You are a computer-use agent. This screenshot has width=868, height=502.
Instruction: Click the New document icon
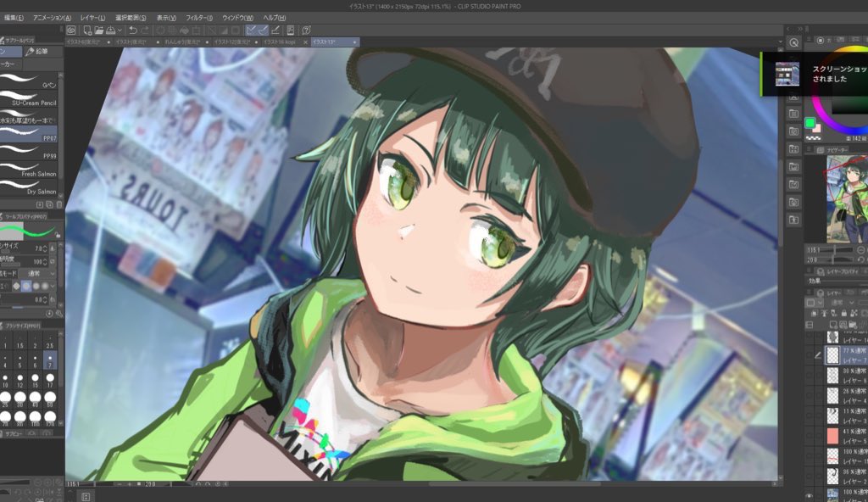coord(86,31)
